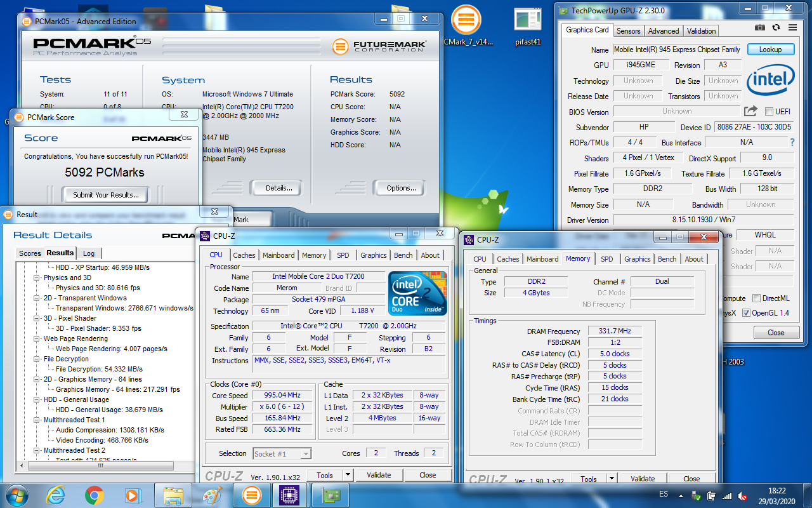Open Windows Explorer folder taskbar icon
Viewport: 812px width, 508px height.
(x=173, y=495)
